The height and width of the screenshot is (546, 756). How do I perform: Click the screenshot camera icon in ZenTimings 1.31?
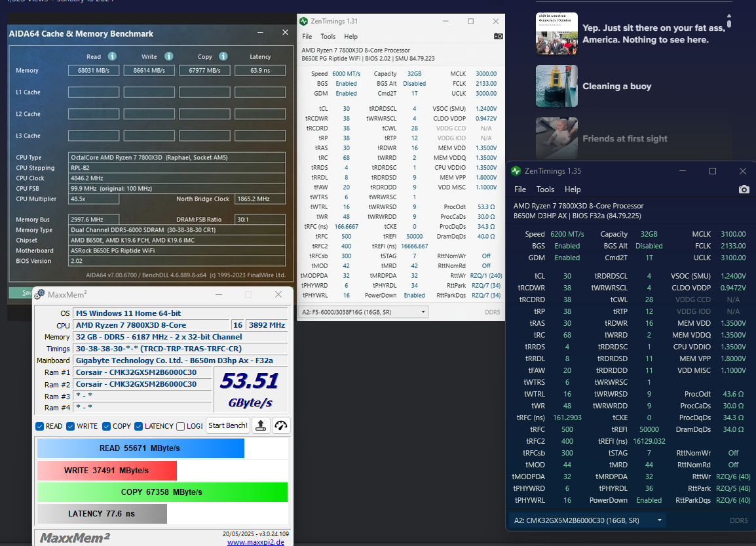click(498, 36)
